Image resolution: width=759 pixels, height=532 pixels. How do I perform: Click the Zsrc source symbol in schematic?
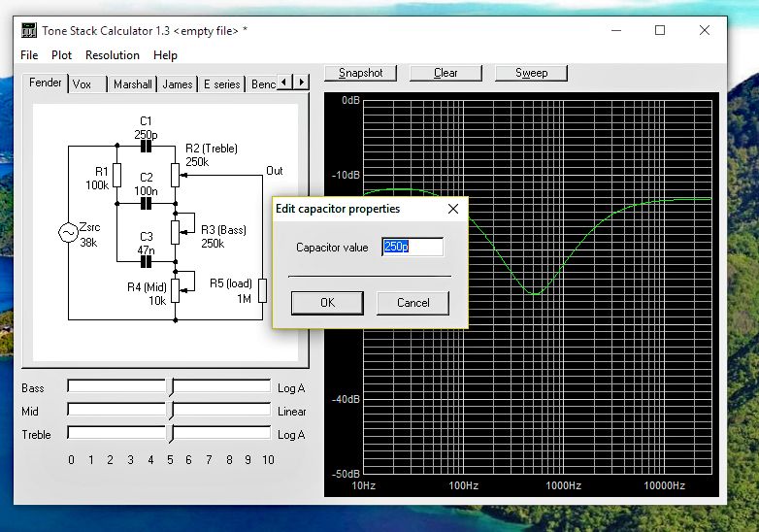pos(69,233)
